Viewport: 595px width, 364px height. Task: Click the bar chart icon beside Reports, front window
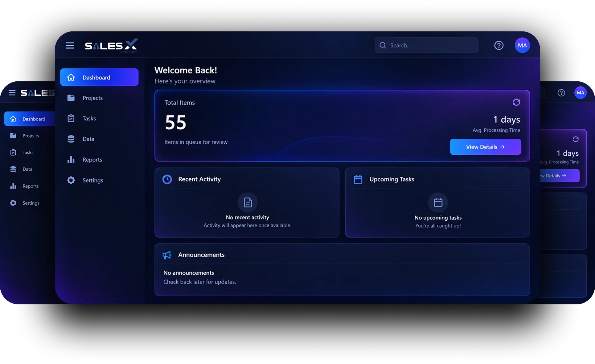click(71, 160)
